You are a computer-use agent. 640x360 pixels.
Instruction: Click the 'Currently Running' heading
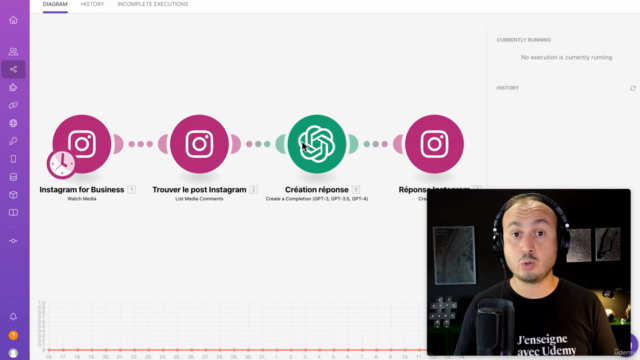tap(524, 40)
